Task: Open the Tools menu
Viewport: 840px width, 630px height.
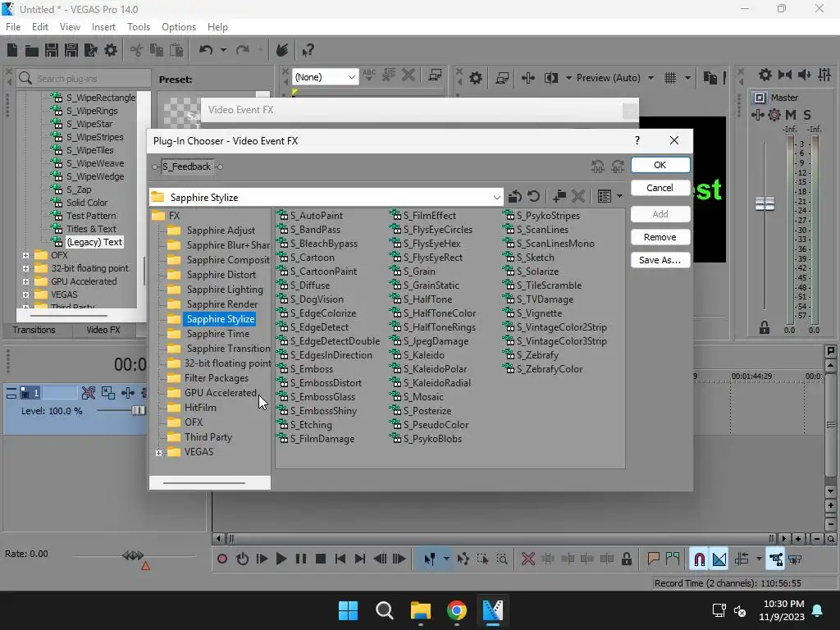Action: click(x=139, y=27)
